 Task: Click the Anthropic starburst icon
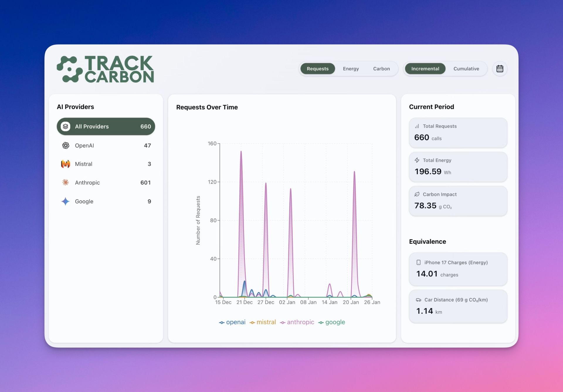pyautogui.click(x=66, y=183)
